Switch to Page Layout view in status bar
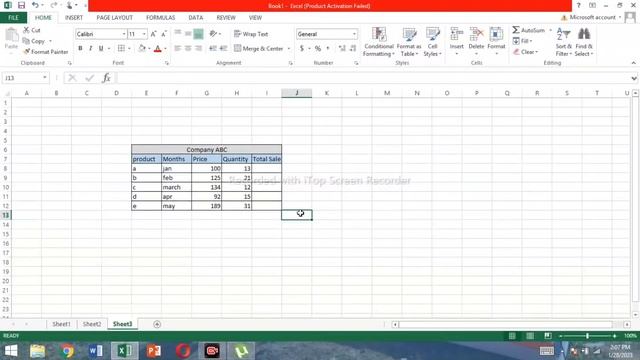This screenshot has width=640, height=360. coord(530,336)
